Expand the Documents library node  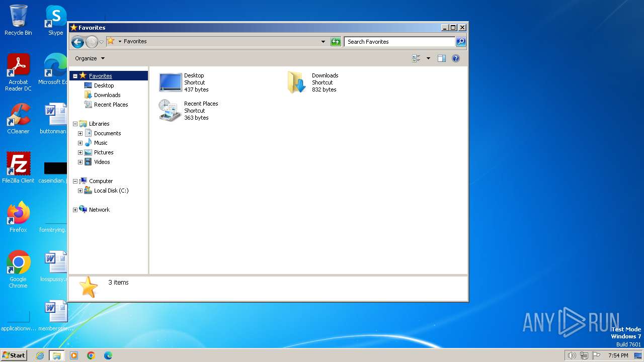pyautogui.click(x=80, y=133)
